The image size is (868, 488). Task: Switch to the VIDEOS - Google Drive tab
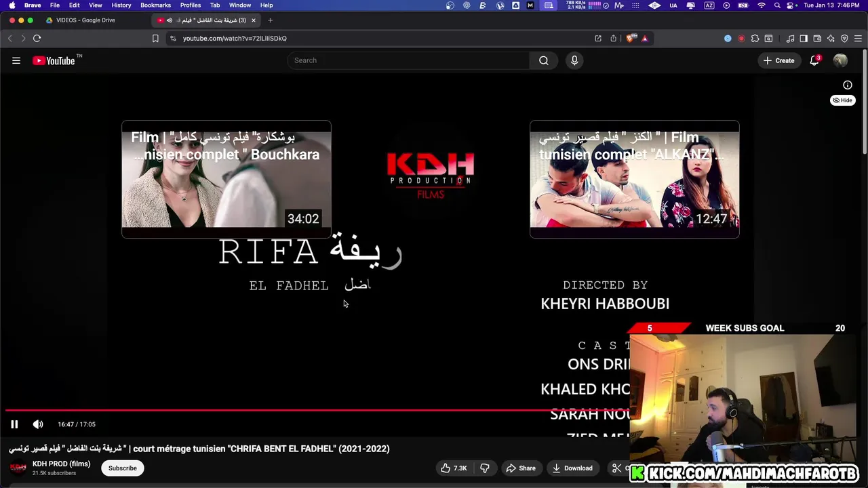coord(85,20)
